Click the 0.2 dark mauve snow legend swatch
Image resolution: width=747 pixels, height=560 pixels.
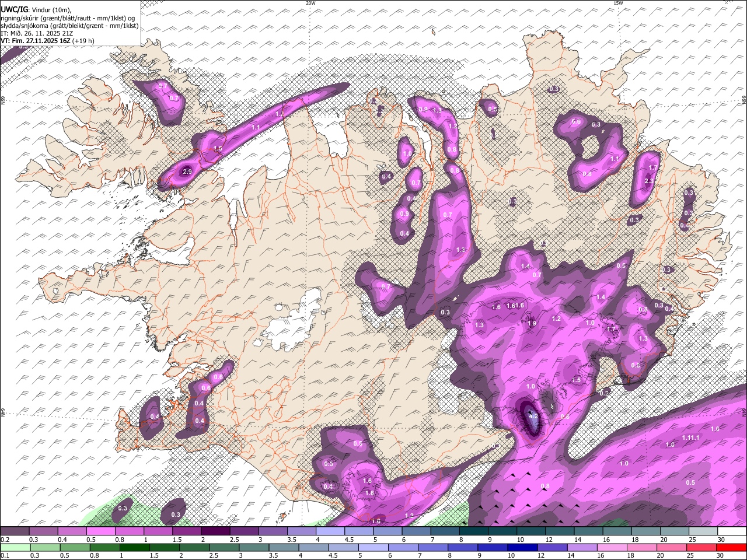tap(15, 531)
